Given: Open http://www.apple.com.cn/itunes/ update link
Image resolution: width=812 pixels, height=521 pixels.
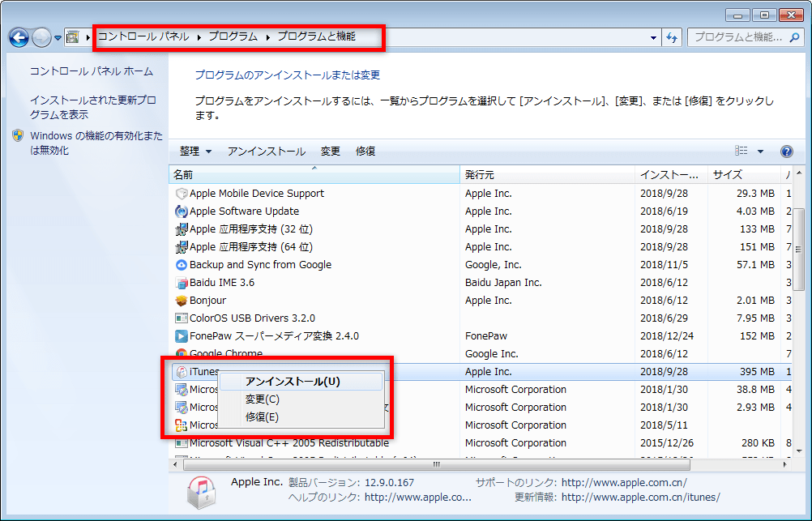Looking at the screenshot, I should click(640, 498).
